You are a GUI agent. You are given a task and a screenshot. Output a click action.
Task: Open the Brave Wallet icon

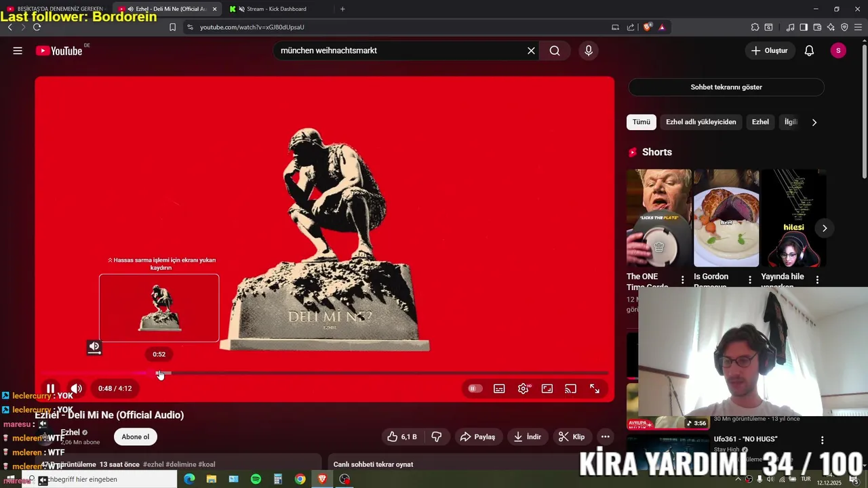[x=817, y=27]
